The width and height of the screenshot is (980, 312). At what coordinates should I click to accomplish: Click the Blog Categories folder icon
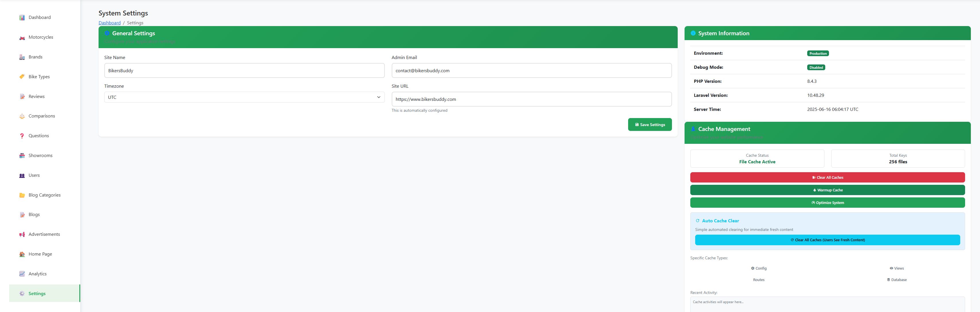tap(22, 195)
